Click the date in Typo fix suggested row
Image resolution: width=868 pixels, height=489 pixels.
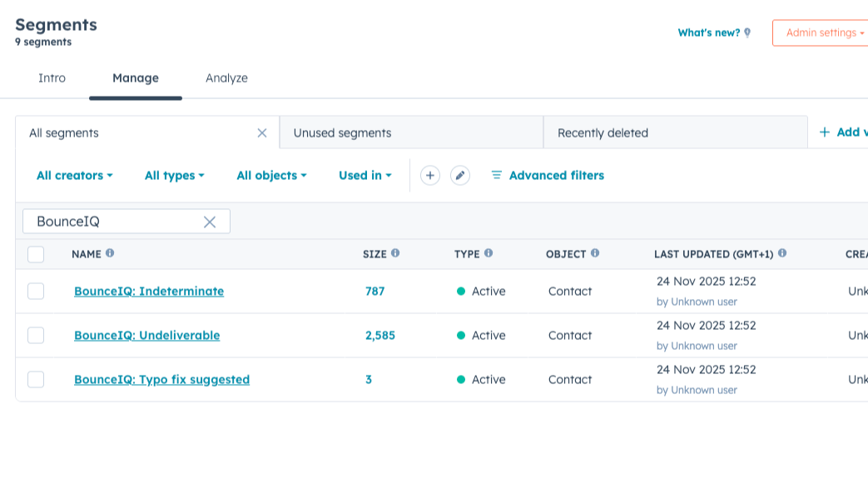coord(706,370)
